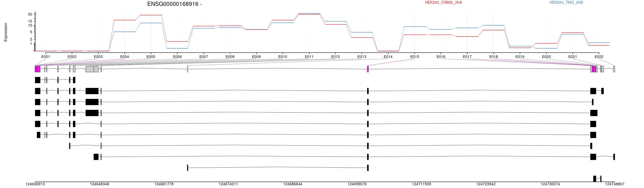Click first exon of topmost transcript
644x188 pixels.
[x=38, y=80]
